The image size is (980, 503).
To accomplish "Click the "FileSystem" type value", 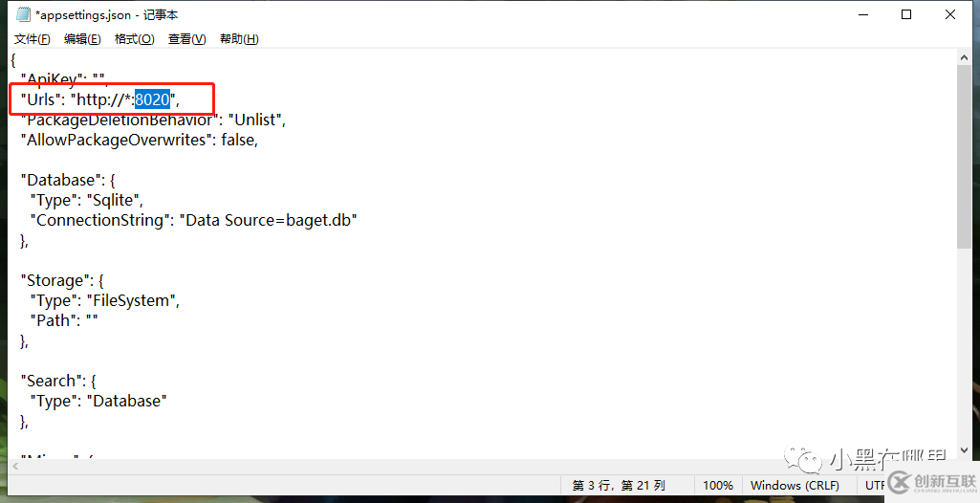I will click(x=131, y=300).
